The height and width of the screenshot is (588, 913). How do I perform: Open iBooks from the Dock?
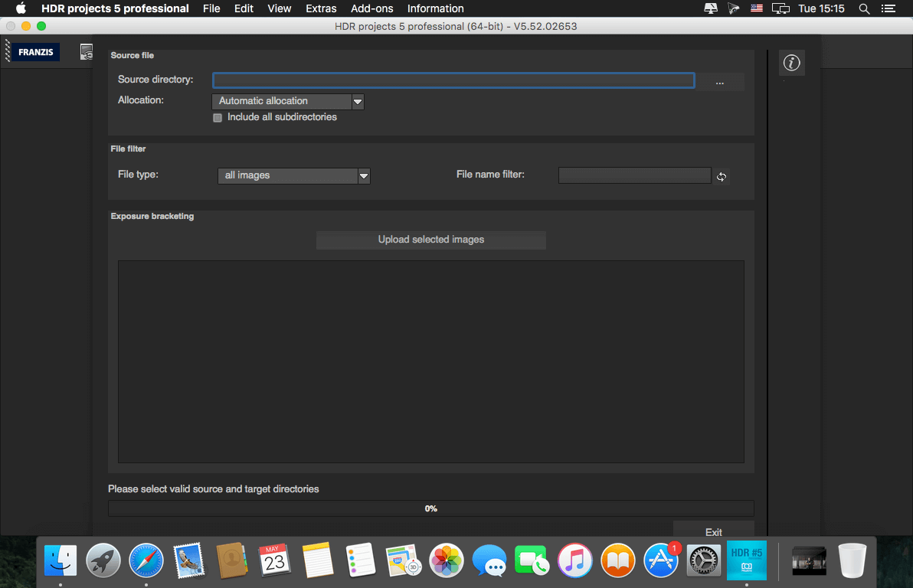(x=618, y=560)
